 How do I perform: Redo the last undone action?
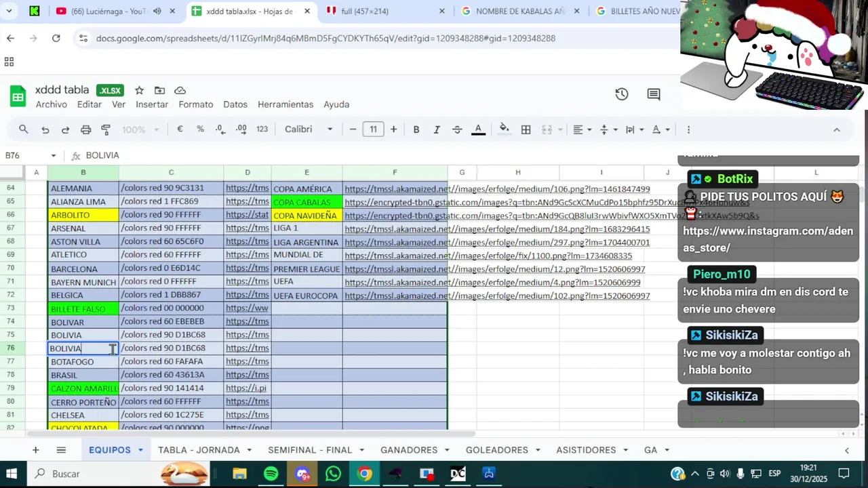tap(65, 129)
